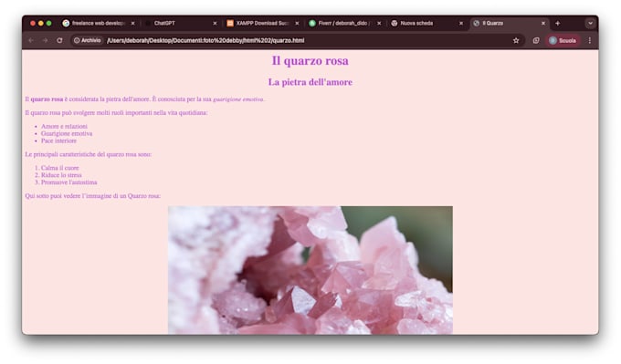Screen dimensions: 621x364
Task: Click the 'Pace interiore' list item
Action: coord(58,140)
